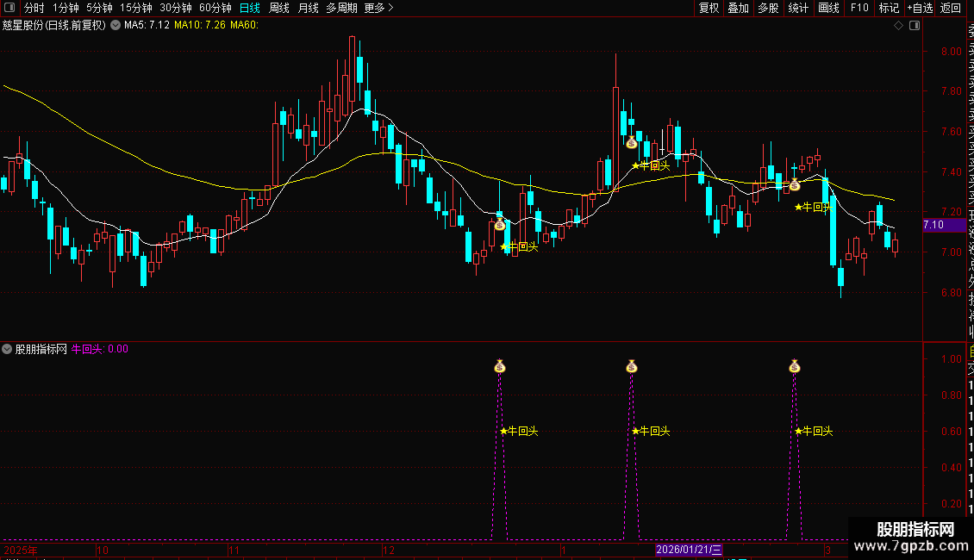Image resolution: width=974 pixels, height=560 pixels.
Task: Select the 5分钟 period tab
Action: [99, 8]
